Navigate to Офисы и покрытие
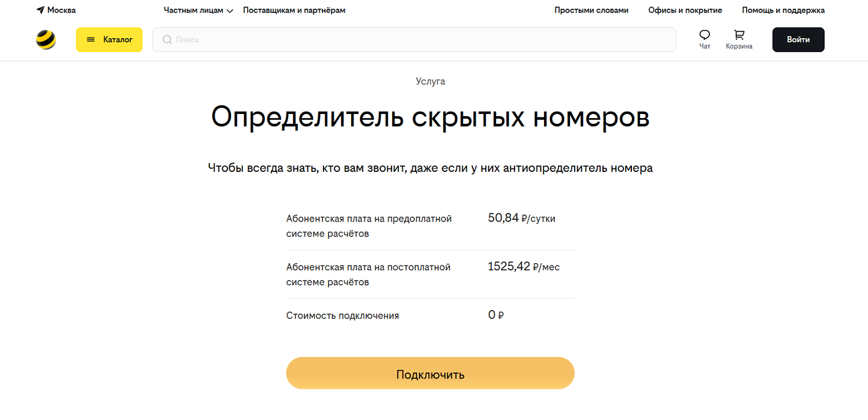 point(685,10)
